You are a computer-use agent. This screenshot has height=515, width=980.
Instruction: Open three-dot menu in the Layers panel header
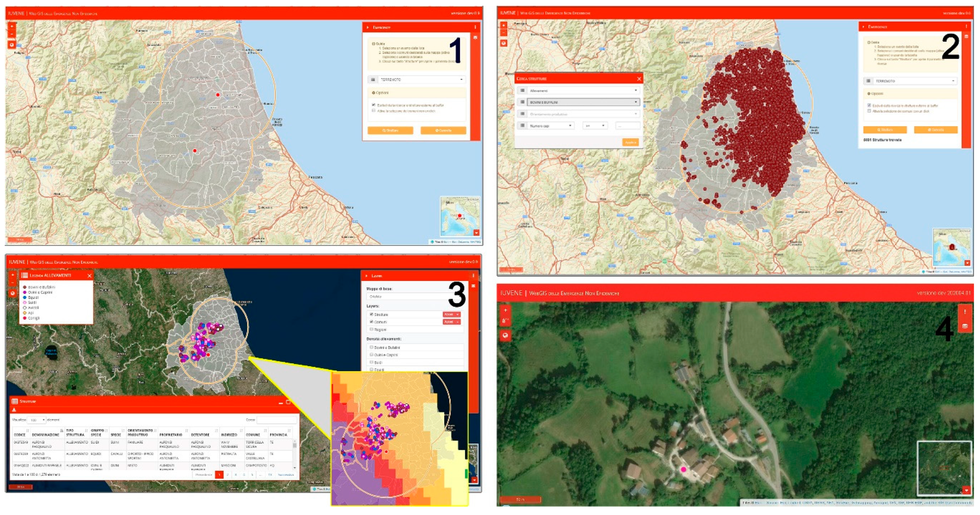pyautogui.click(x=473, y=275)
